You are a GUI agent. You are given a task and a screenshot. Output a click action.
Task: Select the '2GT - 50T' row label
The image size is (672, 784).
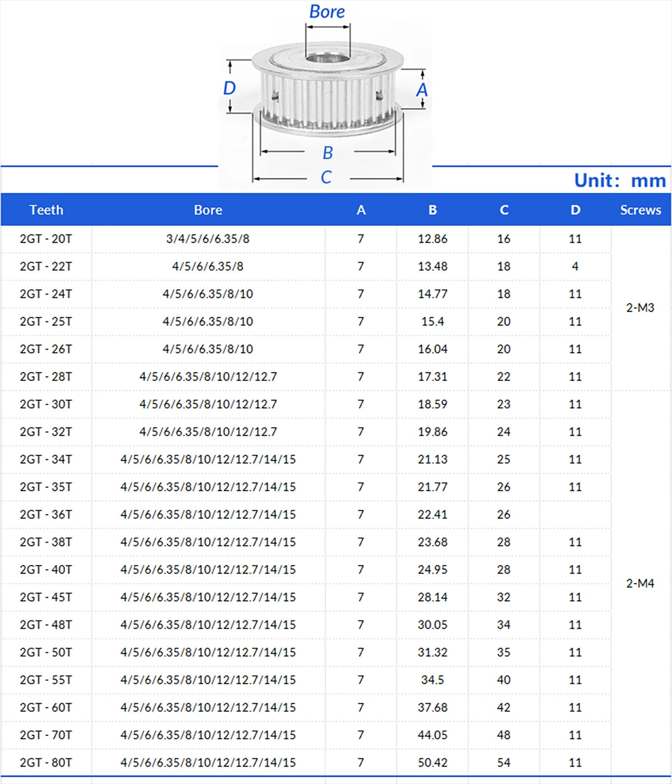pos(46,652)
